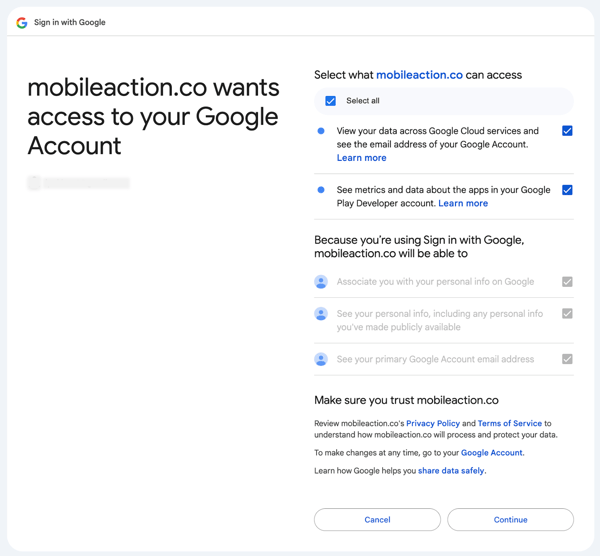Open the share data safely link
The image size is (600, 556).
451,471
